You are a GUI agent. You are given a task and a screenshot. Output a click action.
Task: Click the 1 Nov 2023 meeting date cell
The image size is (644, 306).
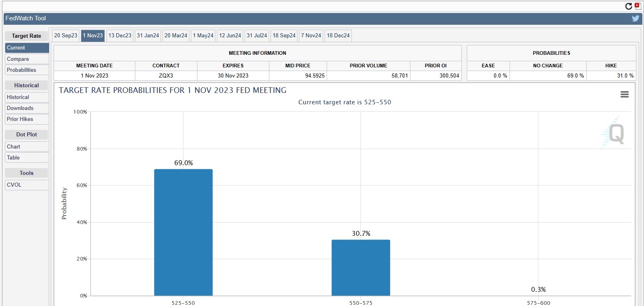(x=94, y=75)
